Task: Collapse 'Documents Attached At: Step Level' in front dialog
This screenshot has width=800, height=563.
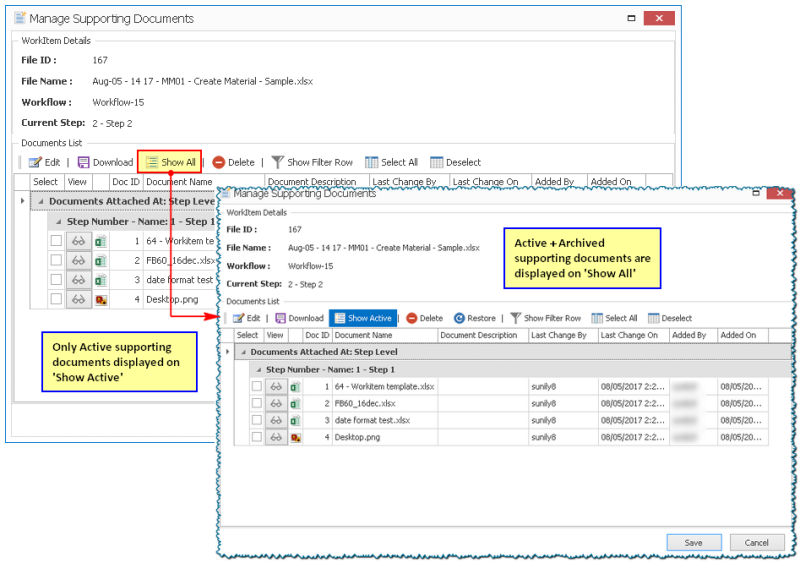Action: [x=243, y=352]
